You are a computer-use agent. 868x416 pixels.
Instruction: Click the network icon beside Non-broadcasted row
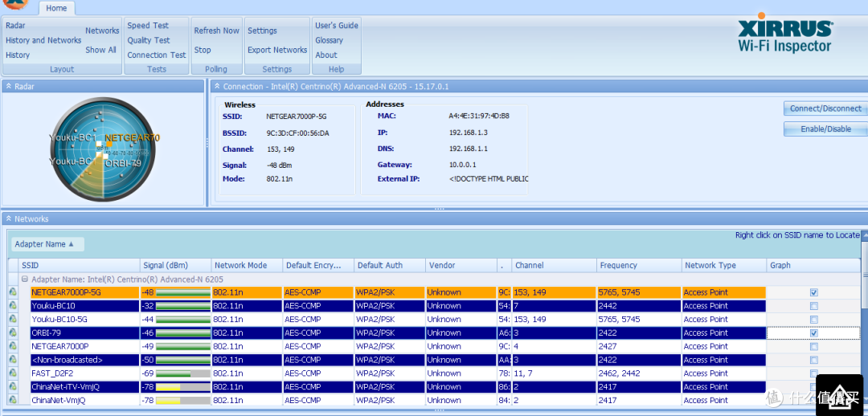click(12, 360)
